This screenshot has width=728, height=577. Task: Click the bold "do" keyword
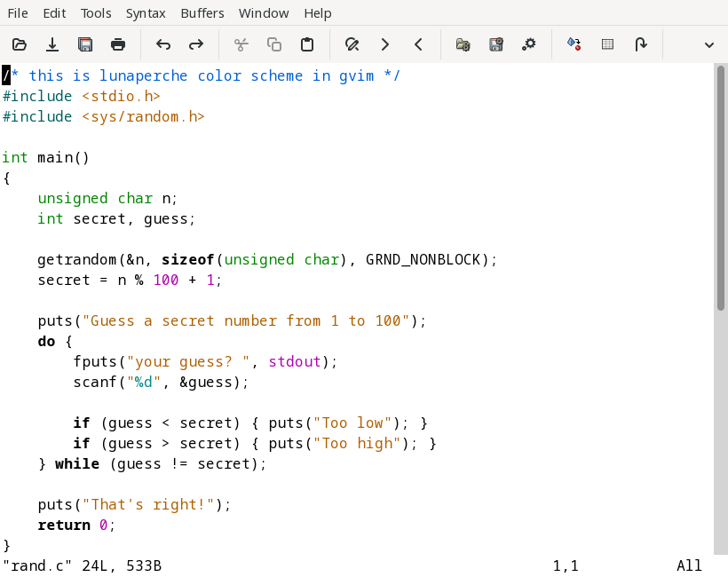pos(46,341)
